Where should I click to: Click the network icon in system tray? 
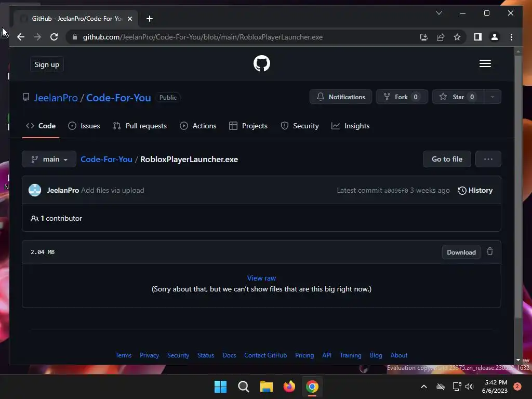(457, 387)
